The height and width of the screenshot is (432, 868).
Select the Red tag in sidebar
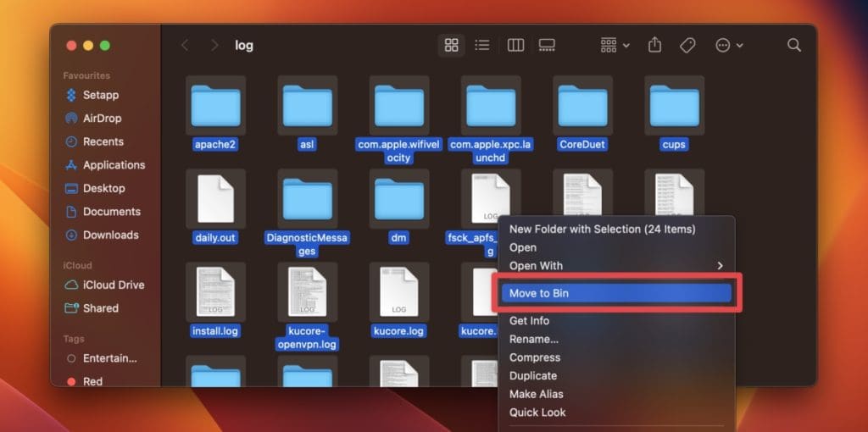click(92, 382)
